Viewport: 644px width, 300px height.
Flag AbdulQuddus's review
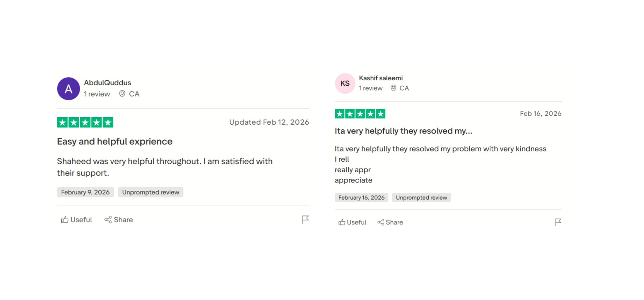305,220
